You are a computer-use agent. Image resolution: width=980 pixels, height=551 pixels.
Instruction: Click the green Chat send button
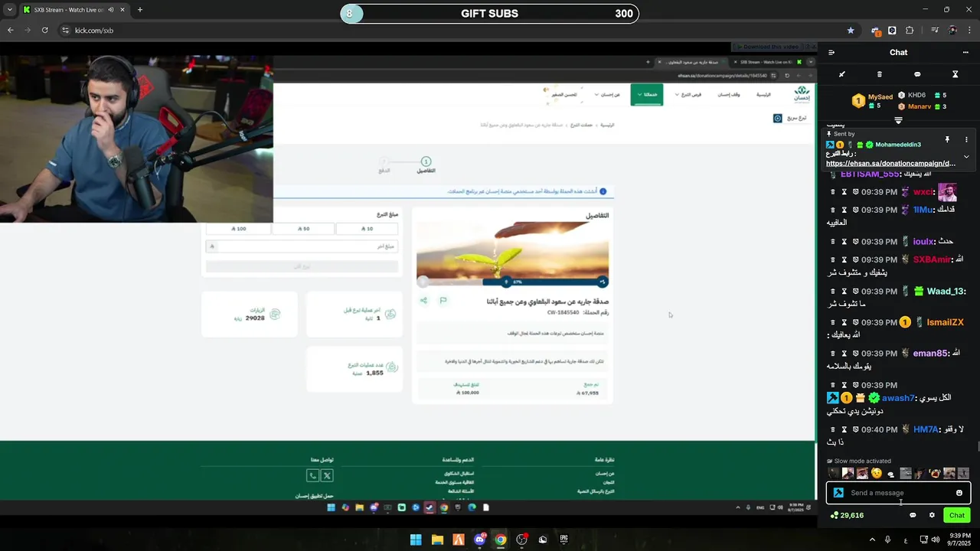tap(957, 516)
